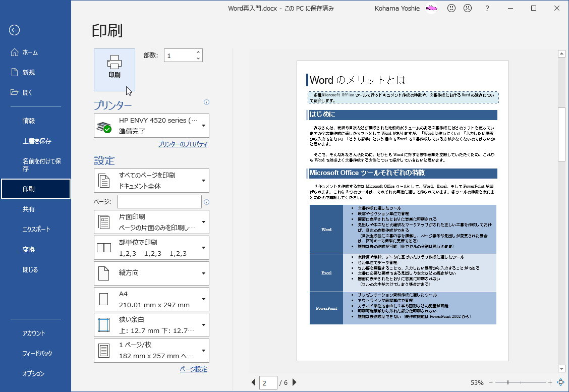
Task: Click the margins icon in 狭い余白
Action: [x=104, y=325]
